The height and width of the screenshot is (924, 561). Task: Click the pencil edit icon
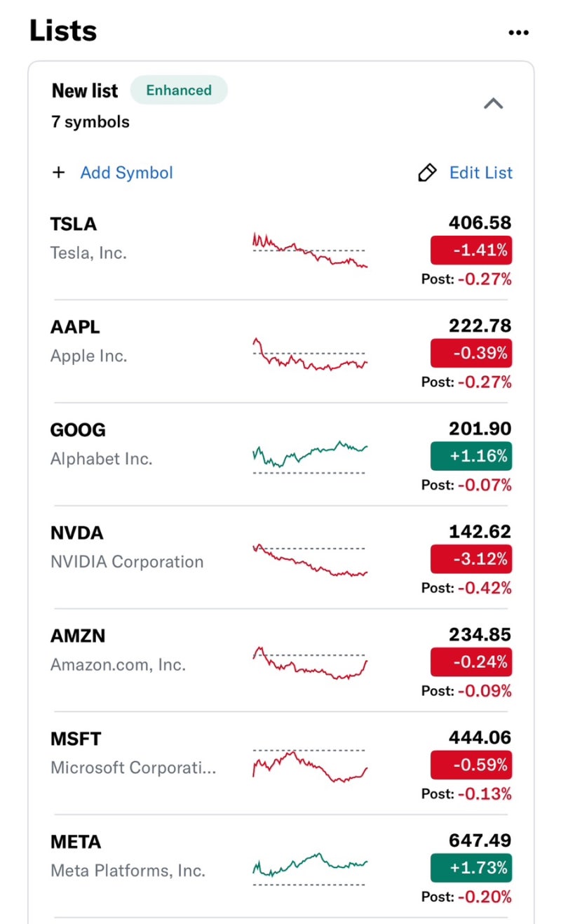pyautogui.click(x=426, y=173)
